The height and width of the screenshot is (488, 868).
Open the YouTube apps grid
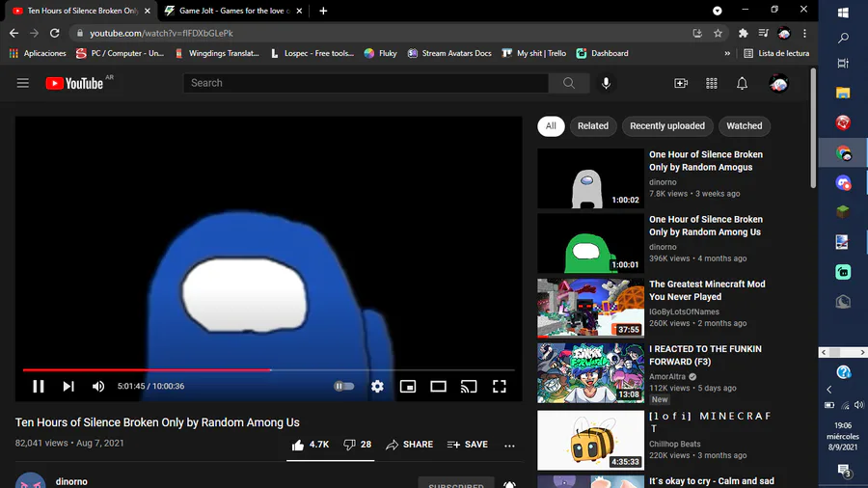[x=712, y=83]
